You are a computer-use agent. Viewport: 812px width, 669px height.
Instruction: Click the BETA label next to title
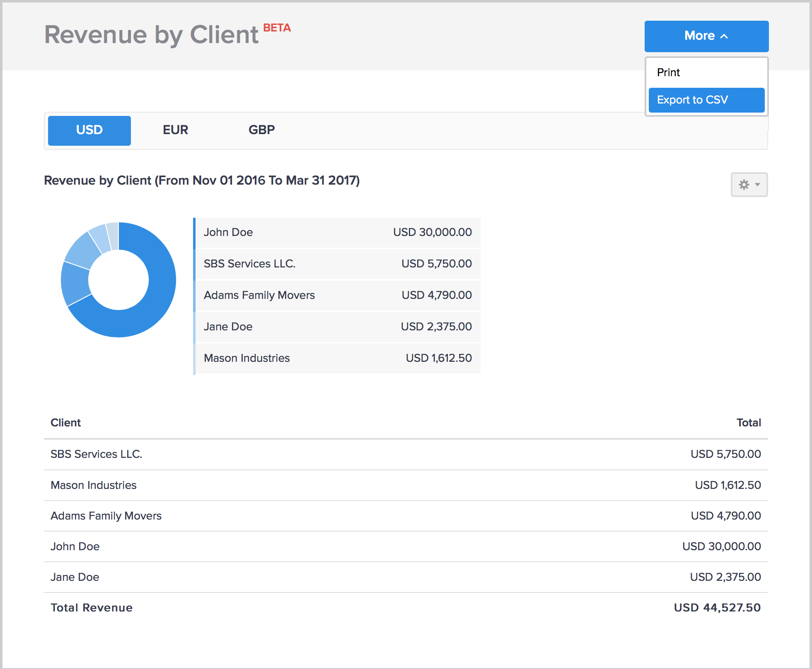277,28
